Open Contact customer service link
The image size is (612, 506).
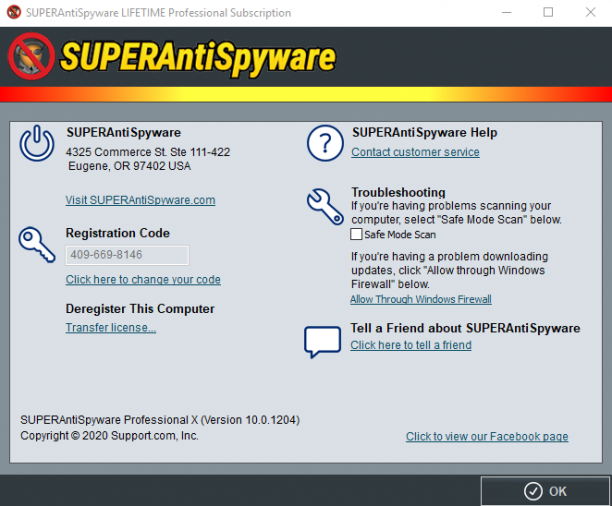(415, 152)
